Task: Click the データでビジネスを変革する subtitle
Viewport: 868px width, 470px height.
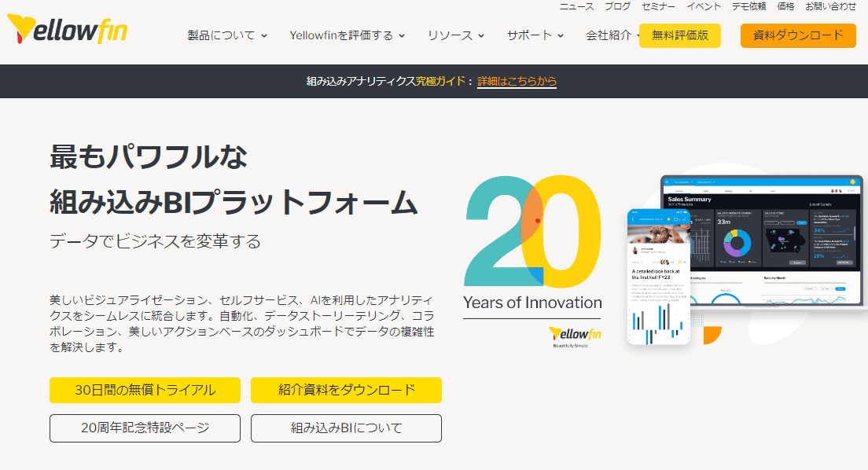Action: 155,242
